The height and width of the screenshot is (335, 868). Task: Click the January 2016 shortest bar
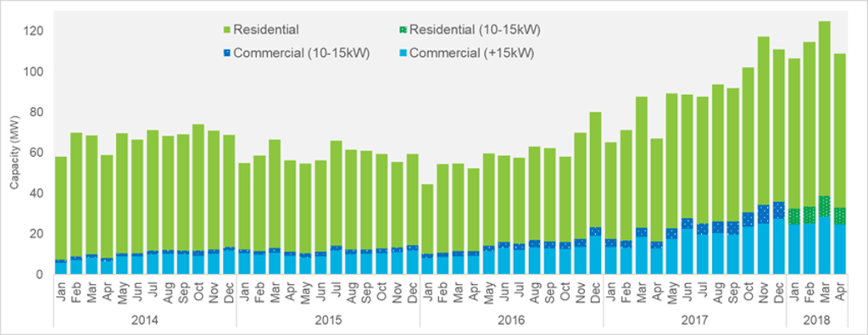click(427, 229)
